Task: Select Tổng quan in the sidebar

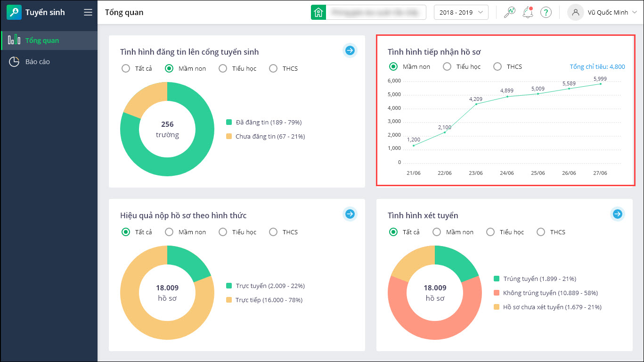Action: coord(42,41)
